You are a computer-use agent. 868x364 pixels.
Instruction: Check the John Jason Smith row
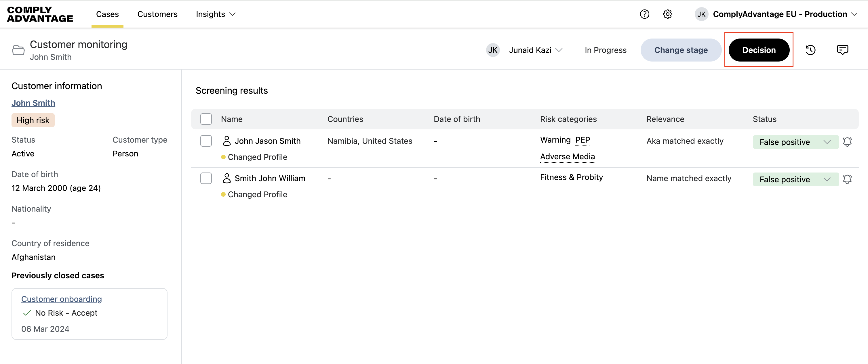pos(206,141)
